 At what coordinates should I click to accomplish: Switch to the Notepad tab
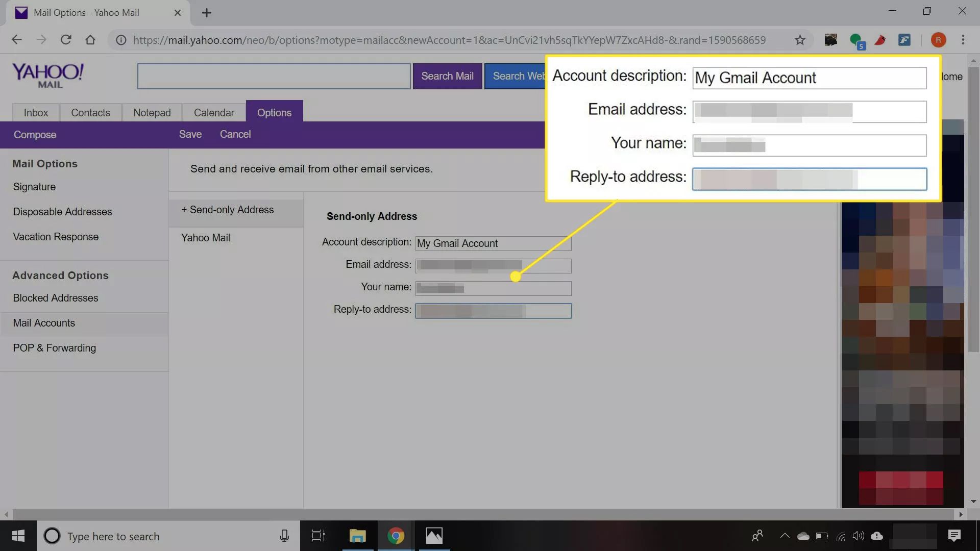tap(152, 113)
